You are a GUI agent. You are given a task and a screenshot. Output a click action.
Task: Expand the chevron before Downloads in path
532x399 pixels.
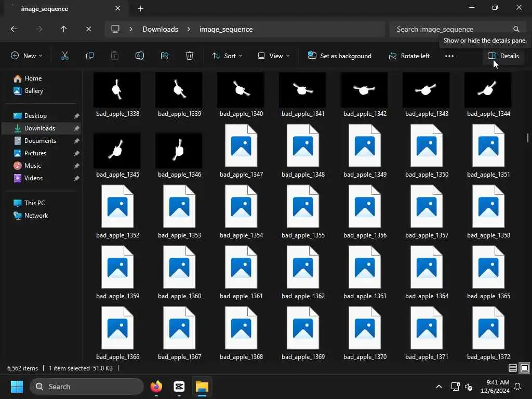(x=131, y=29)
